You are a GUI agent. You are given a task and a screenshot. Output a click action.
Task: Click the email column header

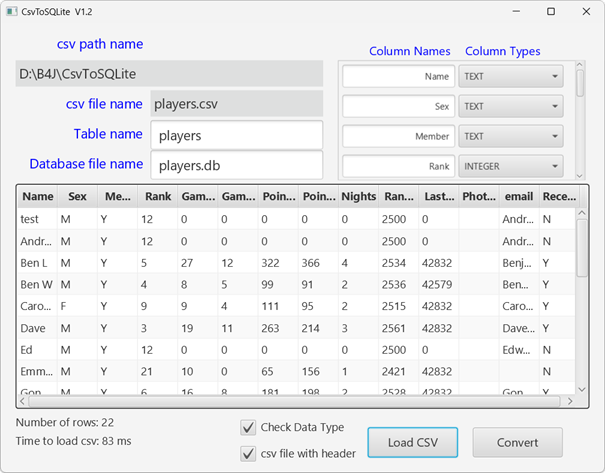519,197
